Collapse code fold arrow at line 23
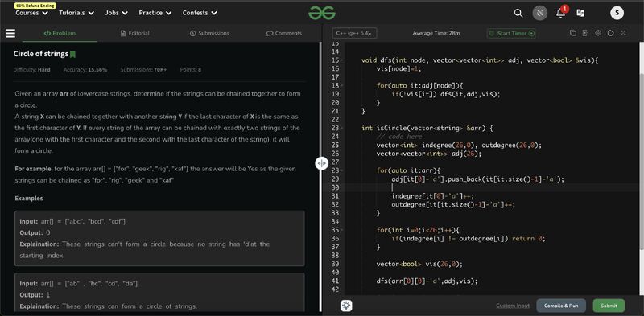Viewport: 644px width, 316px height. 342,128
